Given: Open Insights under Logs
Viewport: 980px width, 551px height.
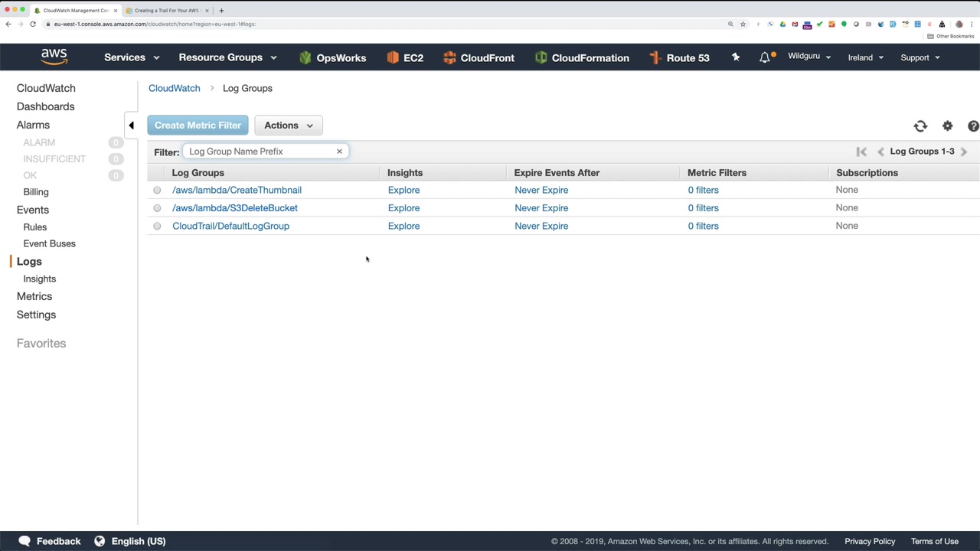Looking at the screenshot, I should (x=40, y=279).
